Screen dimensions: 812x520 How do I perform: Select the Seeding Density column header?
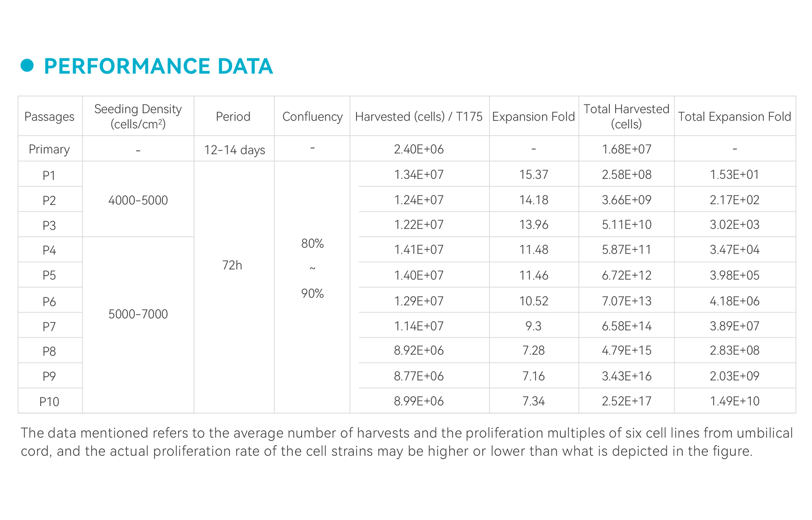(x=138, y=117)
